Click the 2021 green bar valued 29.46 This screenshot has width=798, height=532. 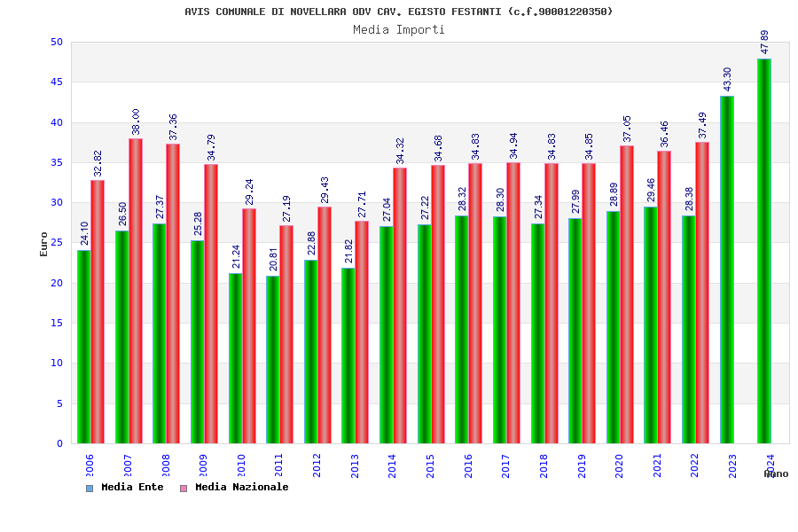coord(651,325)
